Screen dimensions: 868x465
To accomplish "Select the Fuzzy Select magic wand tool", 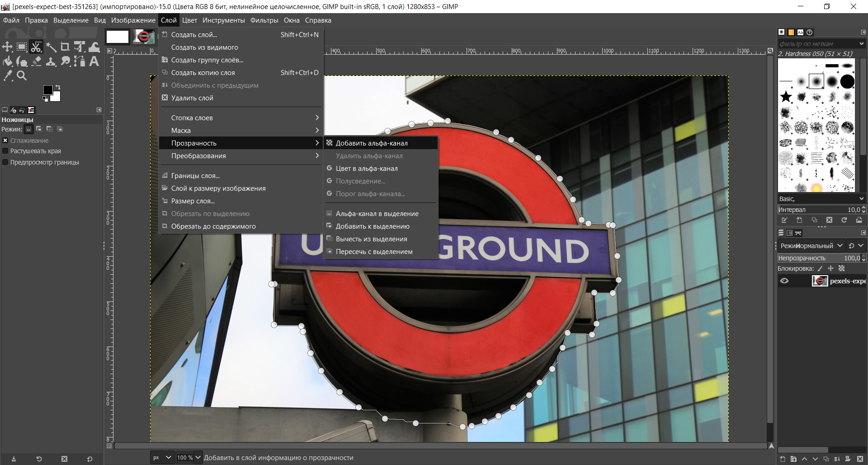I will coord(51,47).
